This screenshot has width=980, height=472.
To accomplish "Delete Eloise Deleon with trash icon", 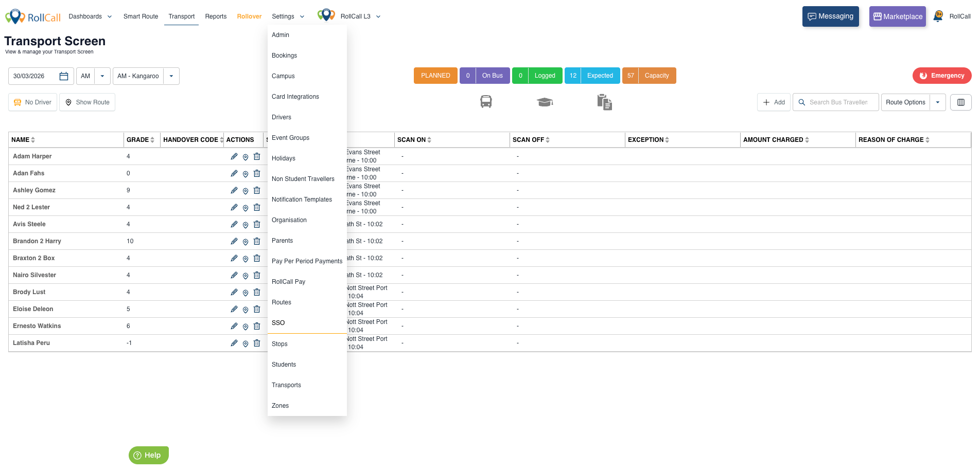I will 257,309.
